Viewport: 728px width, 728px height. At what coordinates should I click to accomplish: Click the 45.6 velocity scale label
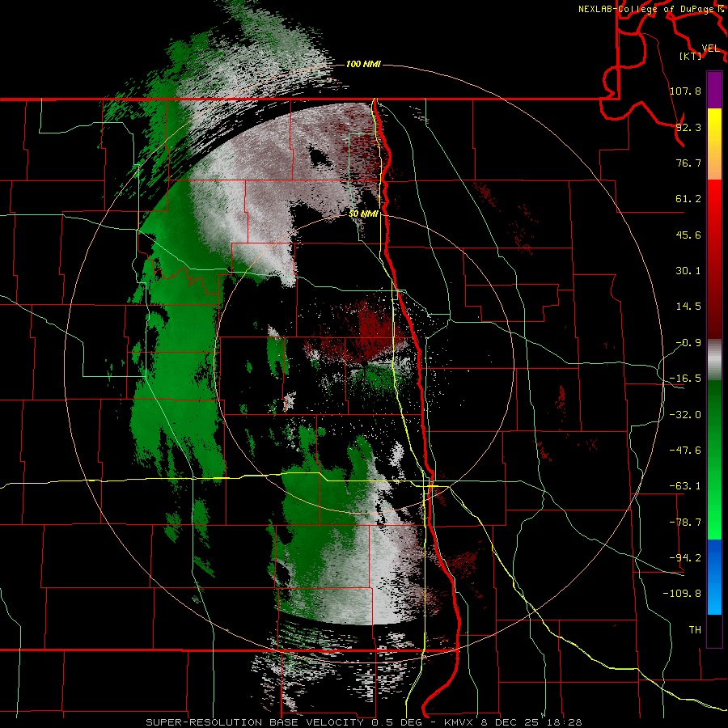point(688,235)
